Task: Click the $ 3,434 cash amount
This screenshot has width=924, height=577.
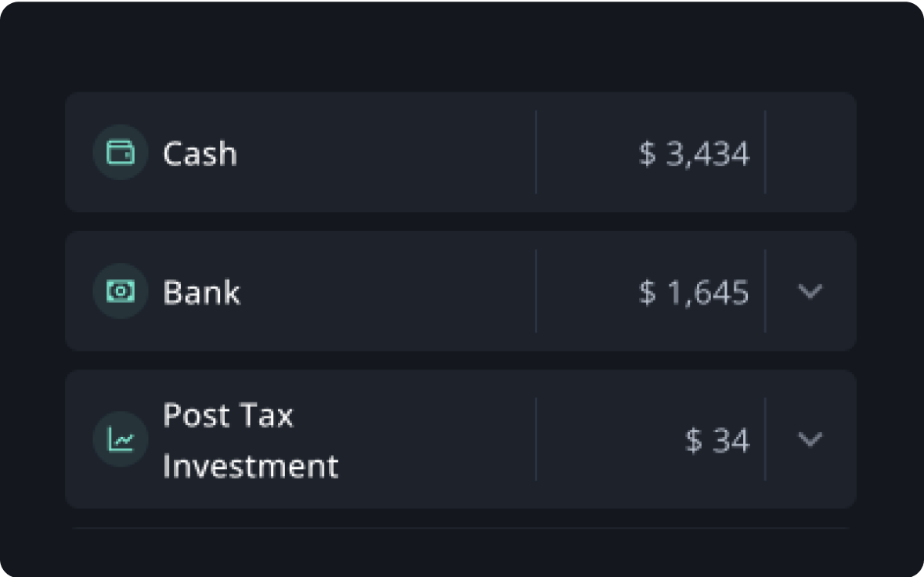Action: [x=695, y=153]
